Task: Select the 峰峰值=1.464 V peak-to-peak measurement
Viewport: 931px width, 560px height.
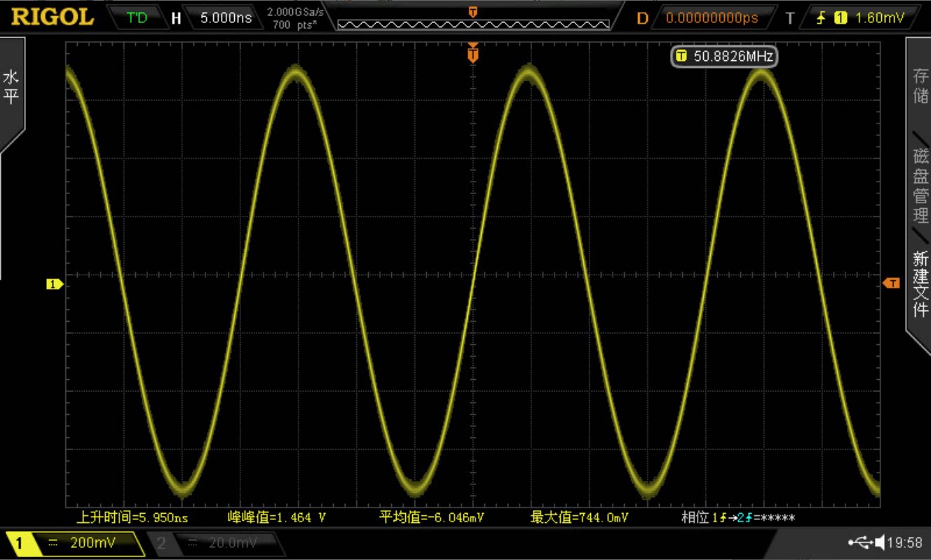Action: (277, 518)
